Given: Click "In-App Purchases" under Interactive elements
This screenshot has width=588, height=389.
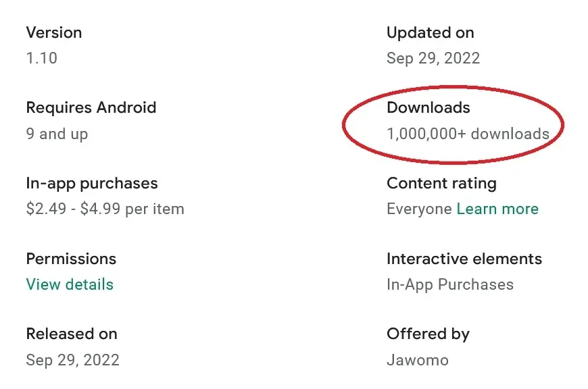Looking at the screenshot, I should point(450,284).
